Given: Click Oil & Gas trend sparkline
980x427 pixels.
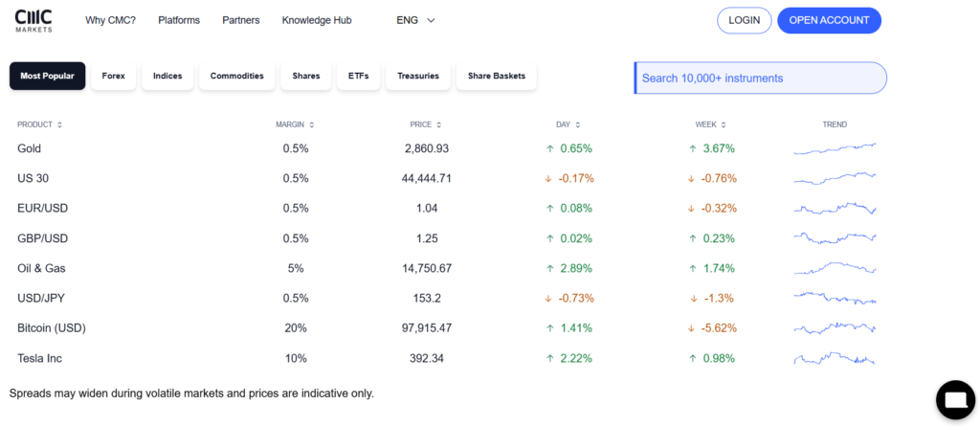Looking at the screenshot, I should pyautogui.click(x=835, y=268).
